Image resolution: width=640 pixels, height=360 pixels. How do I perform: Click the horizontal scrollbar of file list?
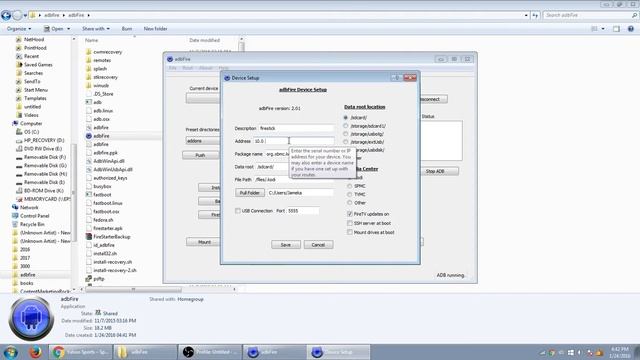(x=133, y=289)
